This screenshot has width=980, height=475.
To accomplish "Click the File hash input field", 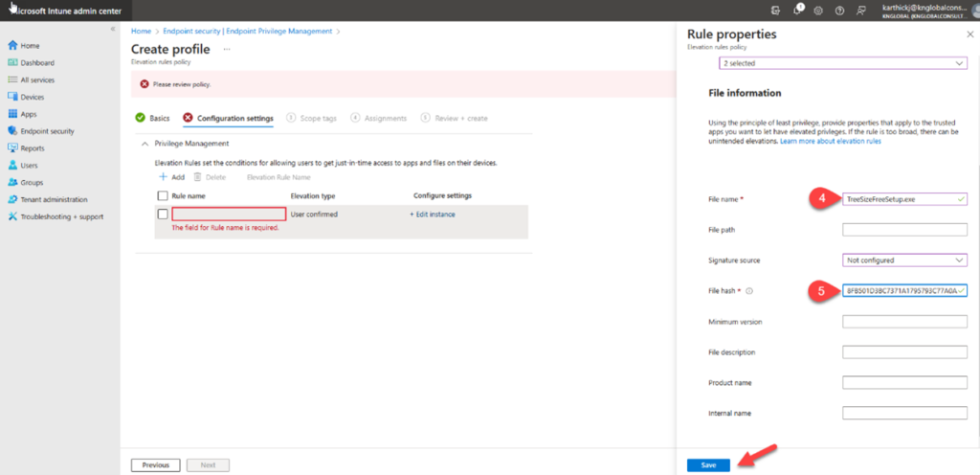I will [x=904, y=291].
